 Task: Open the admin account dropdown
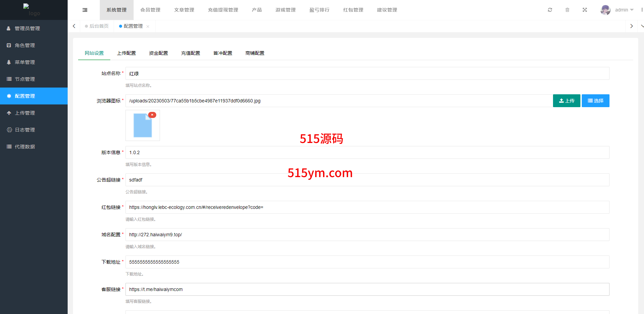(624, 10)
